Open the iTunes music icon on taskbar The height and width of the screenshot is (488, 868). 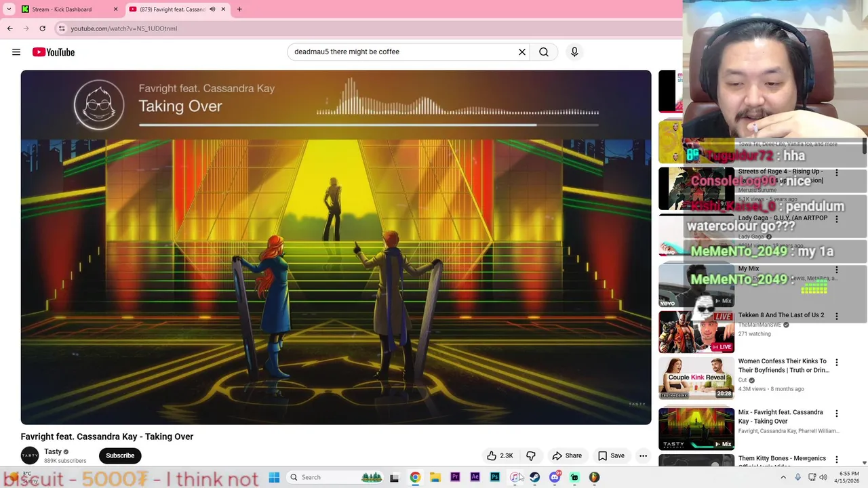point(515,477)
